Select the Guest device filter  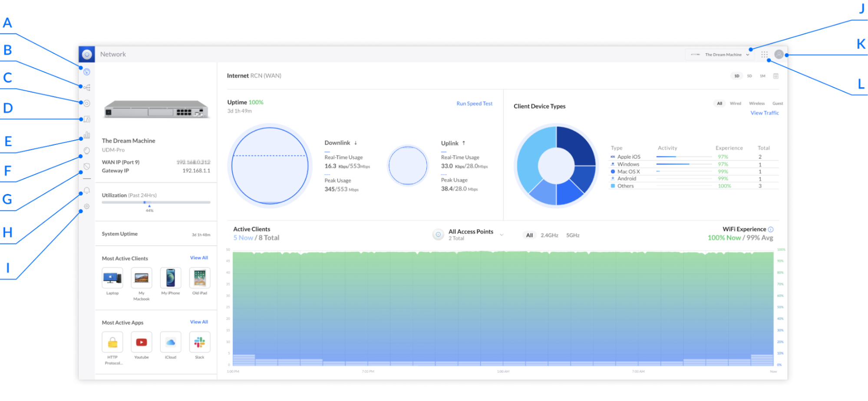click(x=778, y=103)
